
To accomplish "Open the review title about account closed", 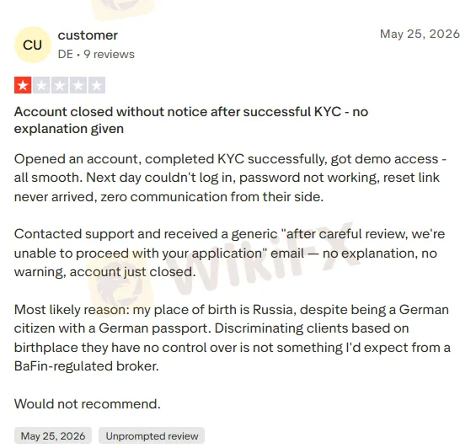I will (191, 120).
